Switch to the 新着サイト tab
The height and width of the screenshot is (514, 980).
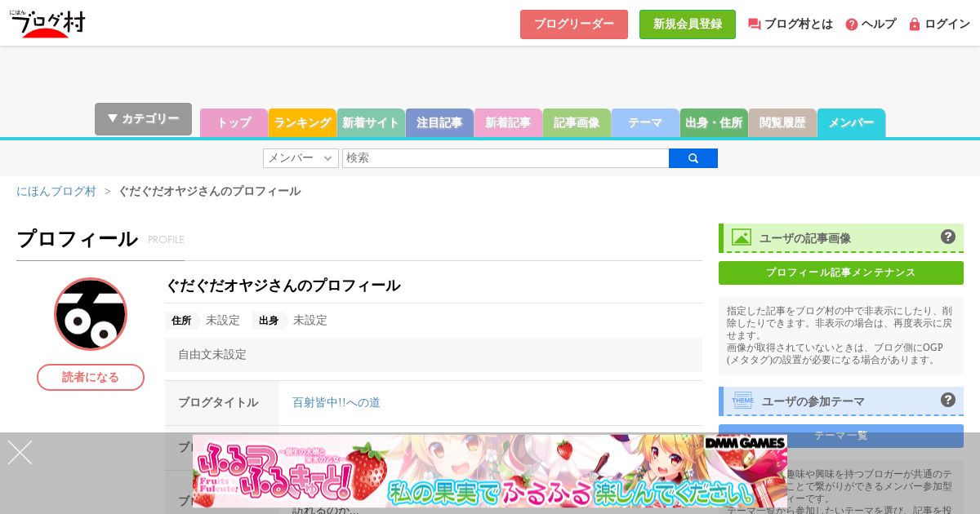(x=371, y=123)
